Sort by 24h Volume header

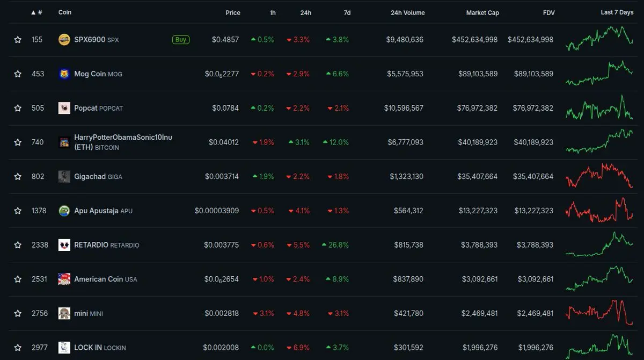[x=408, y=12]
